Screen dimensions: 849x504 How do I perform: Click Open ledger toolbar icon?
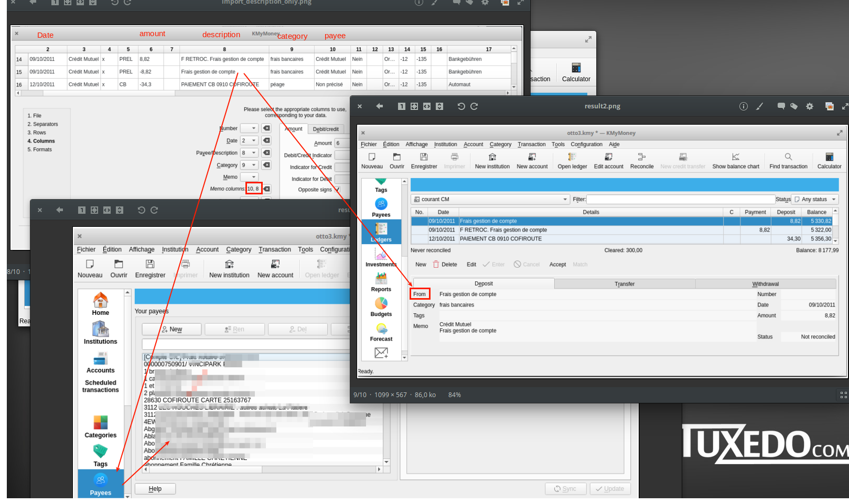(572, 161)
